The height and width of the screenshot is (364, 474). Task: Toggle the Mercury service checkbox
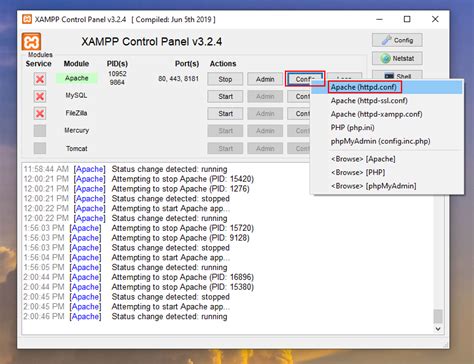40,131
